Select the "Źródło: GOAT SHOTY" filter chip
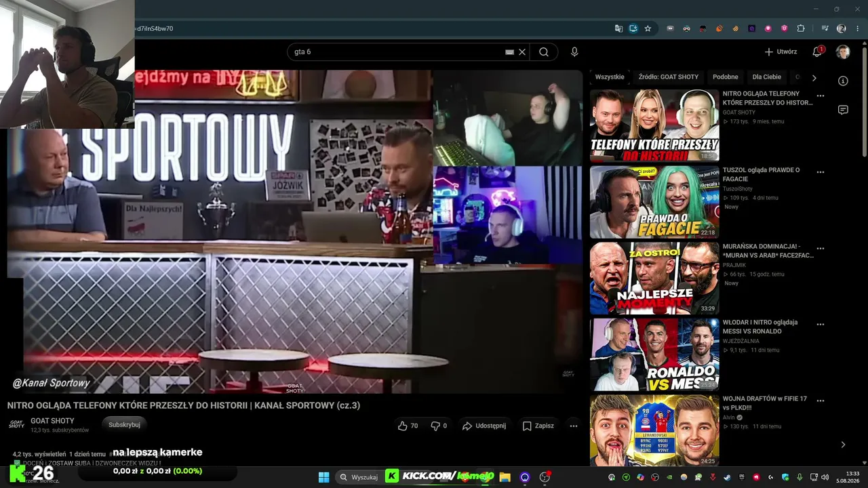Image resolution: width=868 pixels, height=488 pixels. pos(669,77)
